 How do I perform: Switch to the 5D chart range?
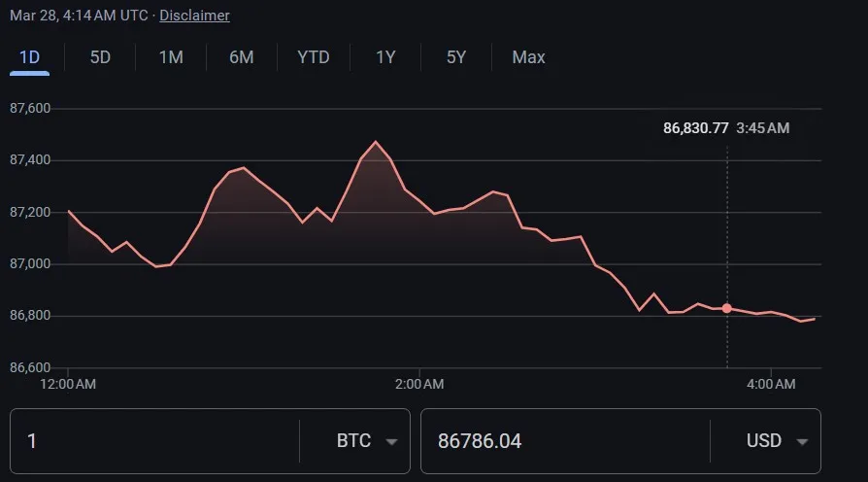[x=100, y=57]
